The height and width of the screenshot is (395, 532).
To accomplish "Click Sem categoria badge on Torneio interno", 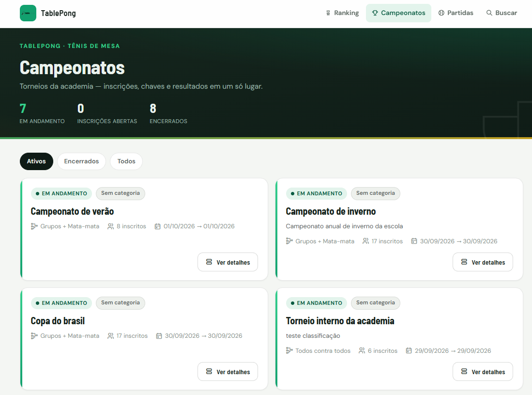I will pos(375,302).
